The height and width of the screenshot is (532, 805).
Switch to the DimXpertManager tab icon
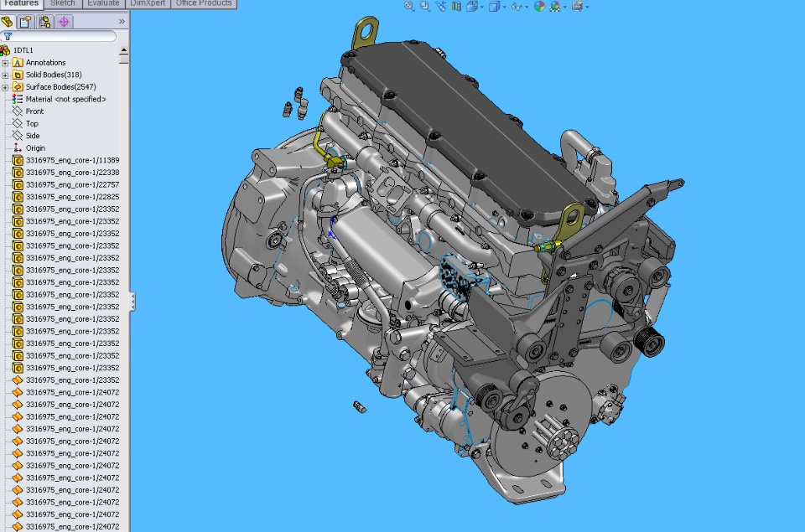coord(64,22)
